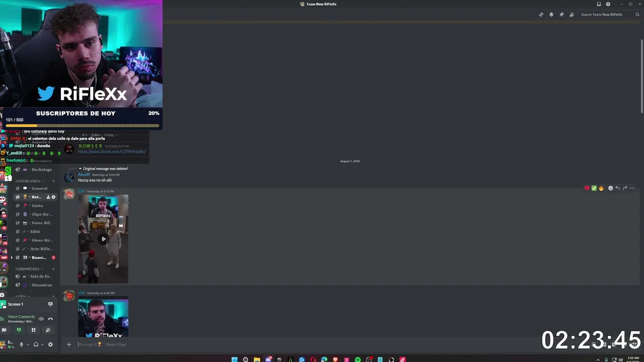
Task: Deafen the headphones audio
Action: coord(36,344)
